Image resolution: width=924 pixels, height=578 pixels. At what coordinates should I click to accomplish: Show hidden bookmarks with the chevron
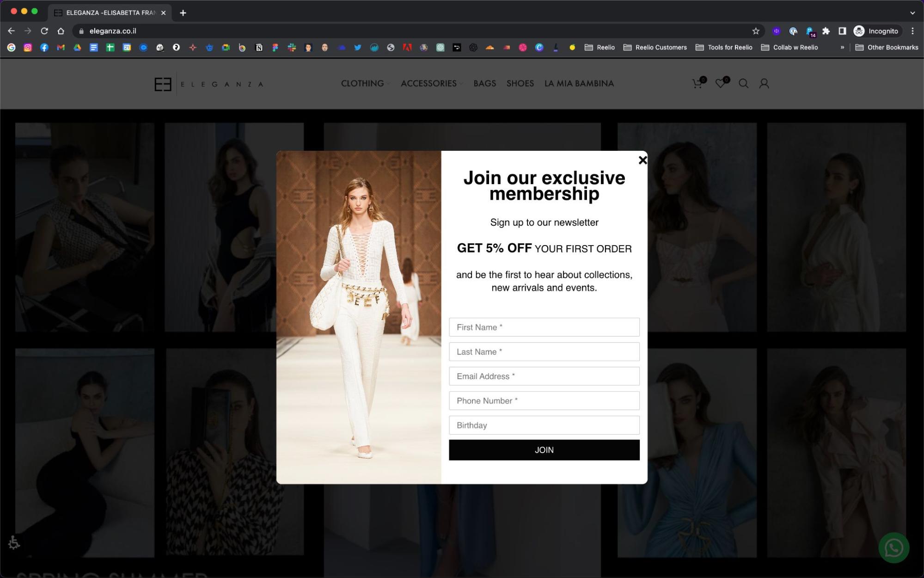tap(842, 47)
